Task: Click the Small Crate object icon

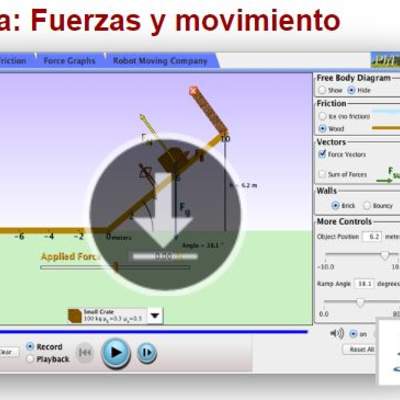Action: [x=75, y=316]
